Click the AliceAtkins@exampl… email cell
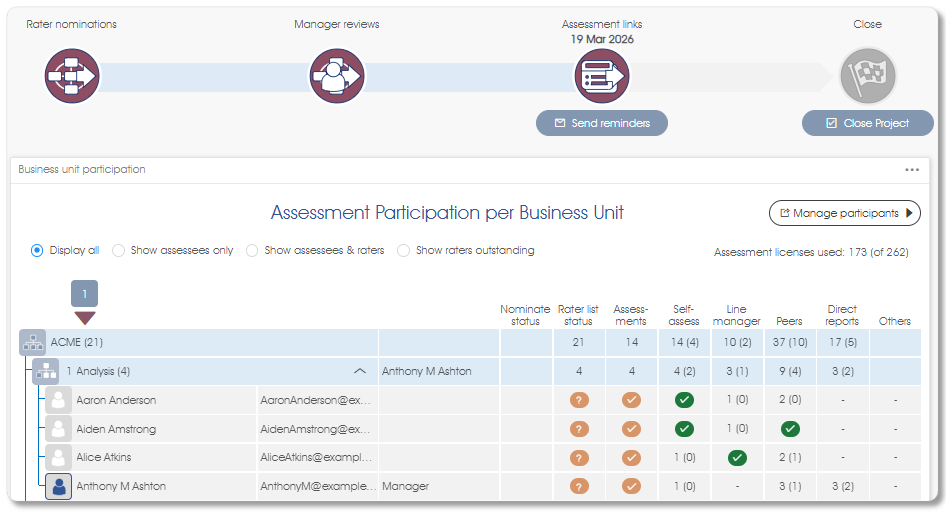This screenshot has height=512, width=946. [317, 457]
